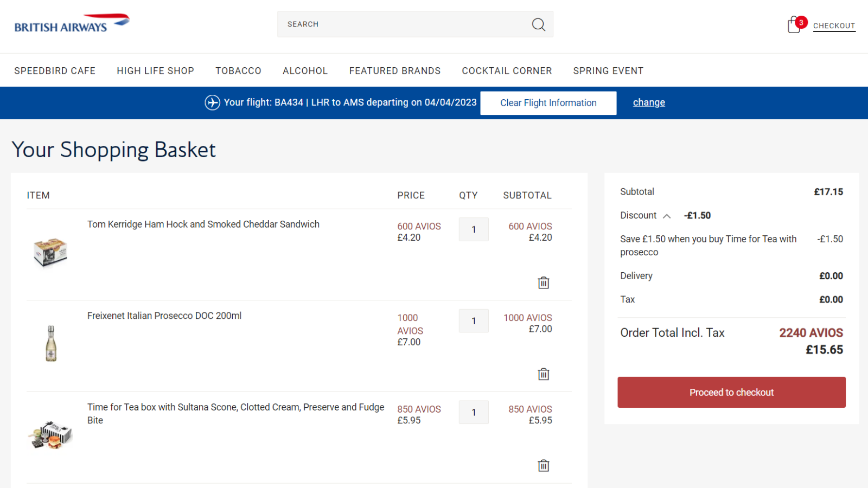The image size is (868, 488).
Task: Click Clear Flight Information button
Action: click(x=548, y=103)
